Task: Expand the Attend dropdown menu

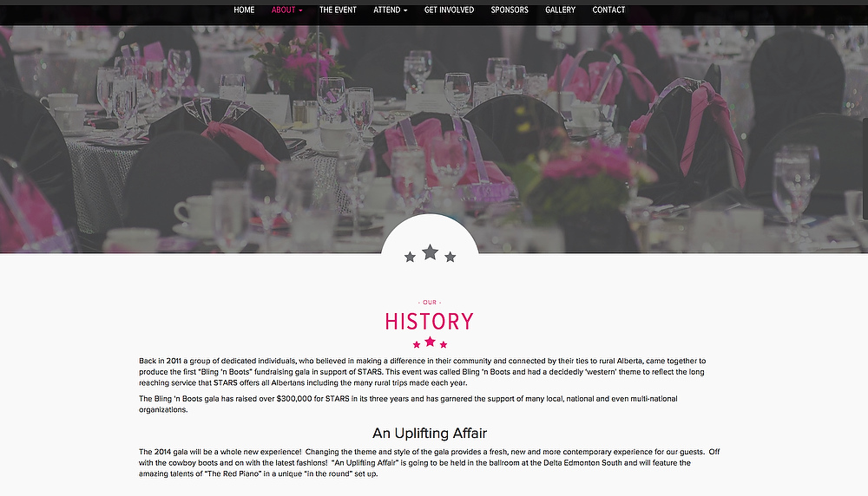Action: [x=391, y=10]
